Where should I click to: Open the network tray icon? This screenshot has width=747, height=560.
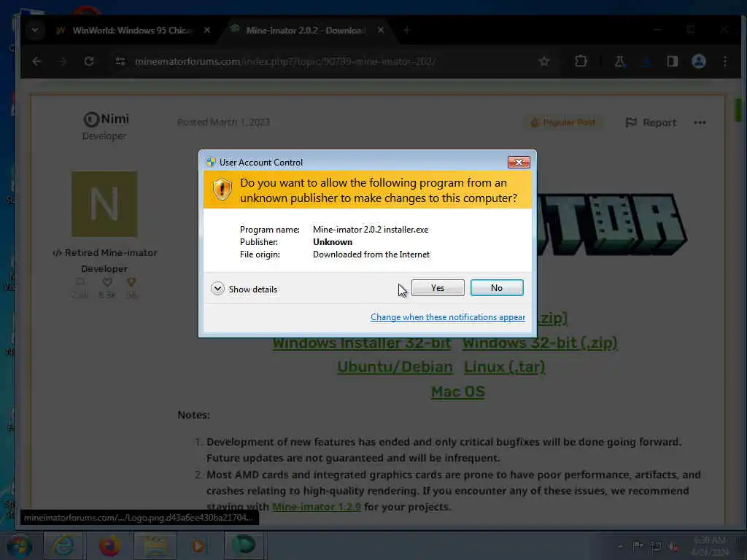[656, 547]
